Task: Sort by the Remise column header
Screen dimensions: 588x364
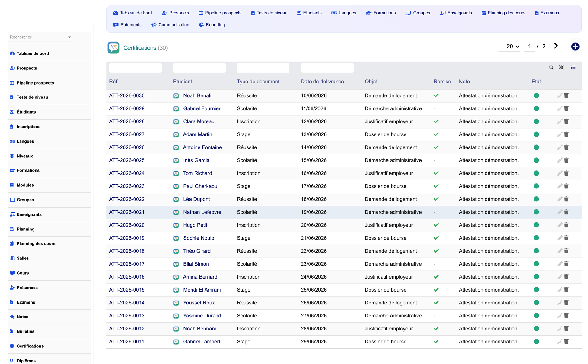Action: pyautogui.click(x=442, y=82)
